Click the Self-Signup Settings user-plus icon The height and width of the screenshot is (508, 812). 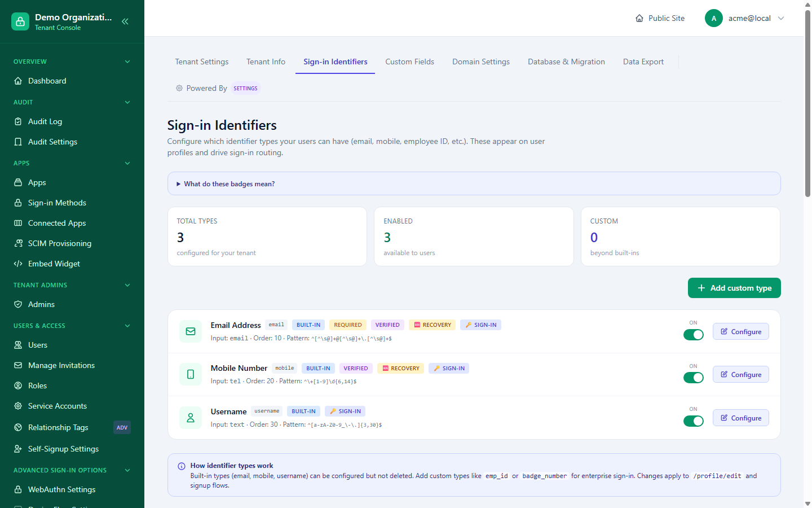[18, 449]
